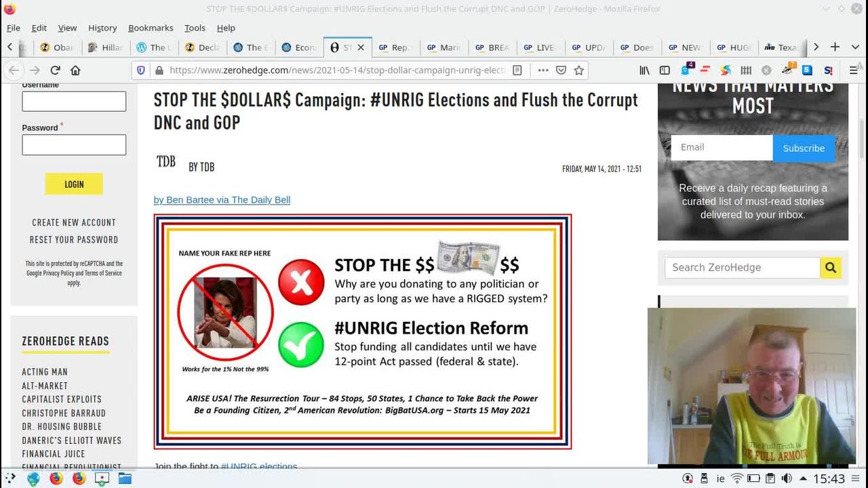The width and height of the screenshot is (868, 488).
Task: Open the page actions three-dot menu
Action: (542, 70)
